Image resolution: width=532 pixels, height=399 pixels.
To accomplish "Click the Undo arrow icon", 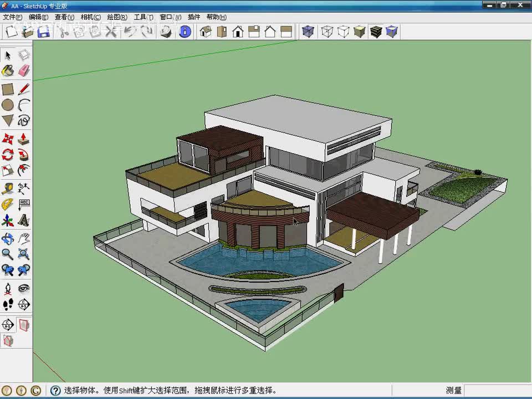I will point(129,32).
